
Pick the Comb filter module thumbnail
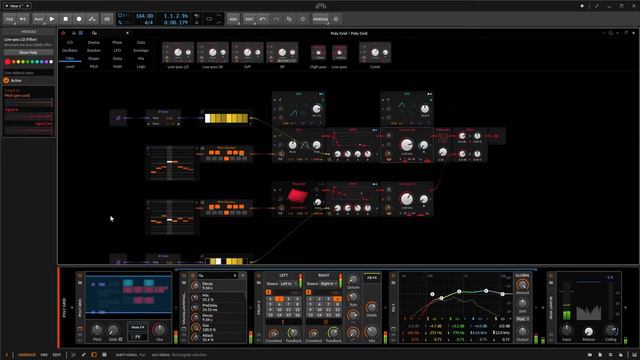coord(375,53)
